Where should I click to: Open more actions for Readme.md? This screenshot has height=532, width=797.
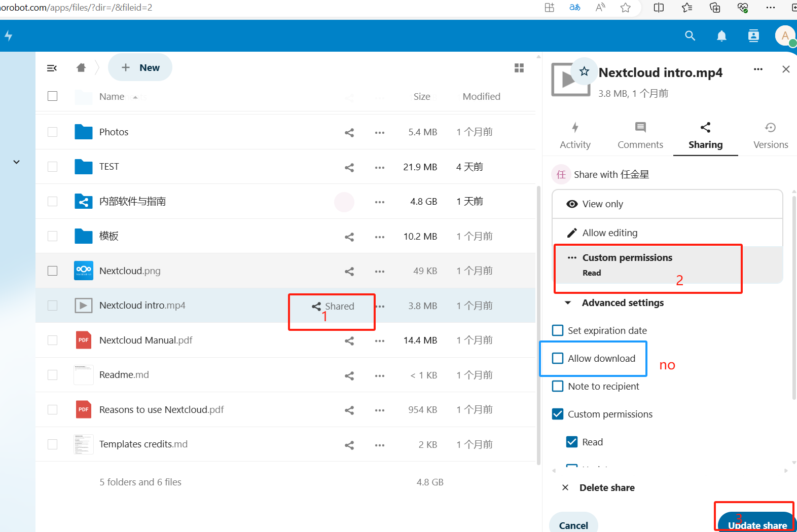click(x=380, y=375)
